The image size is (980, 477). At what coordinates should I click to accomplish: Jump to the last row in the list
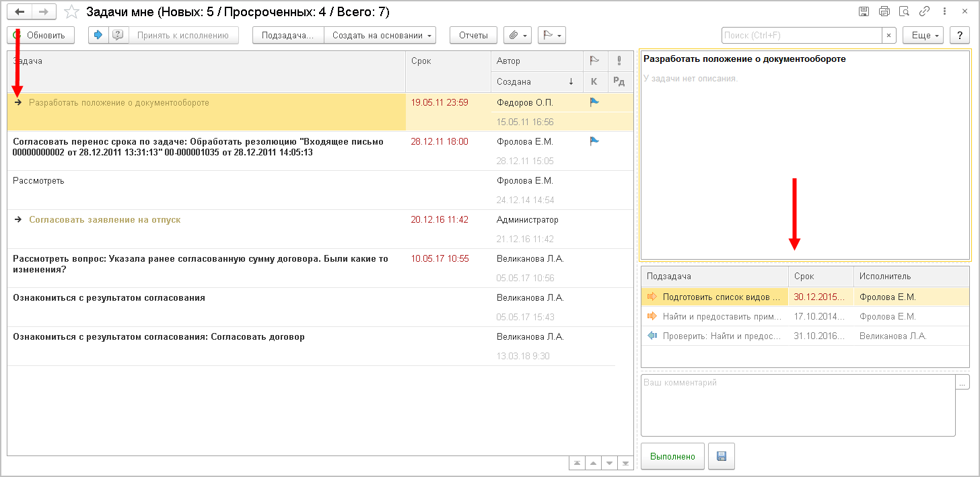(626, 463)
